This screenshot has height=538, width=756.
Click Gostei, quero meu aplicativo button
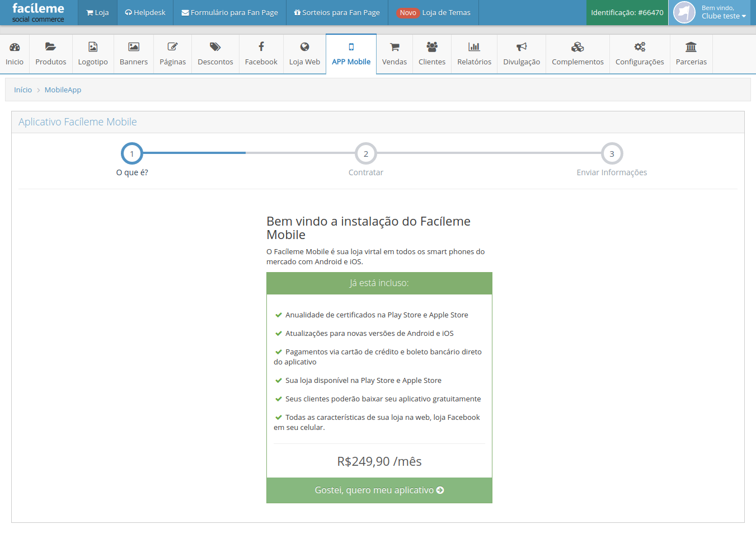point(379,490)
